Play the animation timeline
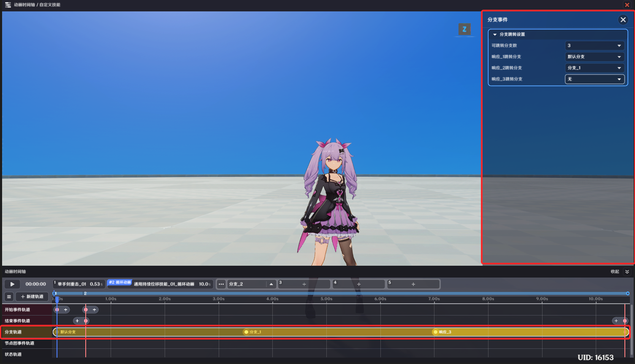Image resolution: width=635 pixels, height=364 pixels. [x=12, y=284]
